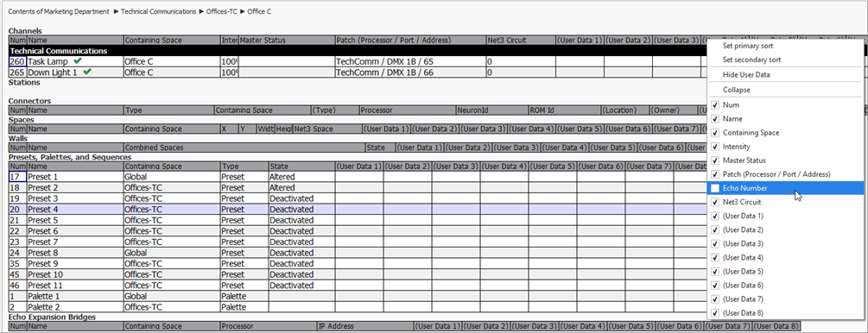Viewport: 868px width, 333px height.
Task: Click the IP Address header in Echo Expansion Bridges
Action: click(x=365, y=326)
